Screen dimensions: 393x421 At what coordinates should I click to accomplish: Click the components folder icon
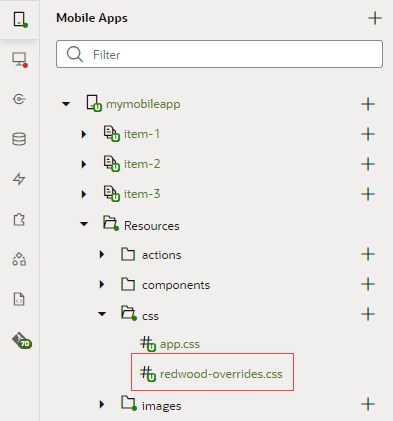click(128, 284)
